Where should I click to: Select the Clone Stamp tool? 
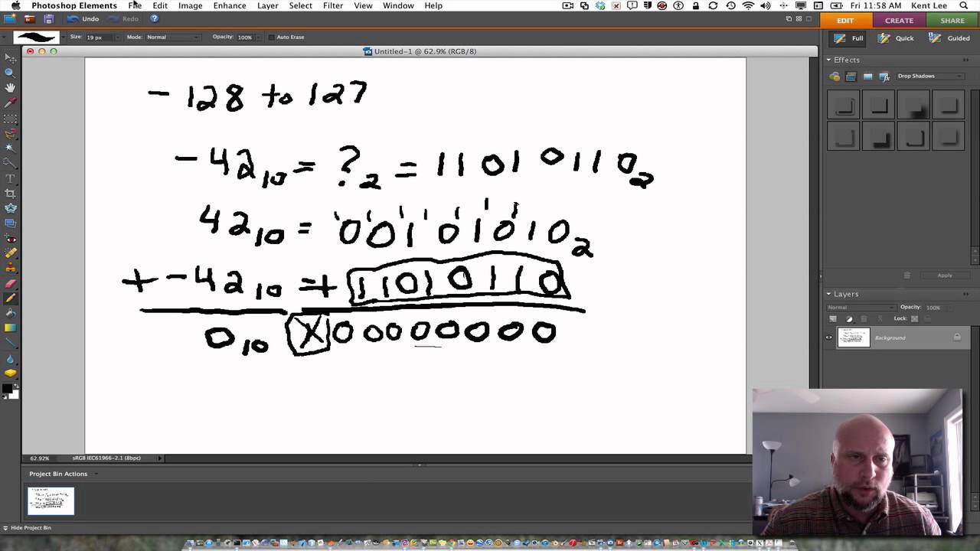pos(10,268)
